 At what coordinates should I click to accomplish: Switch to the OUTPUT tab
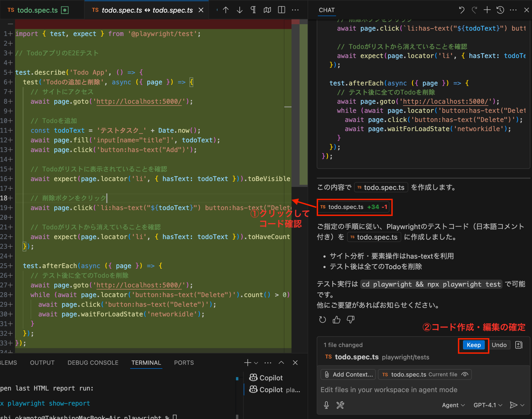(42, 362)
